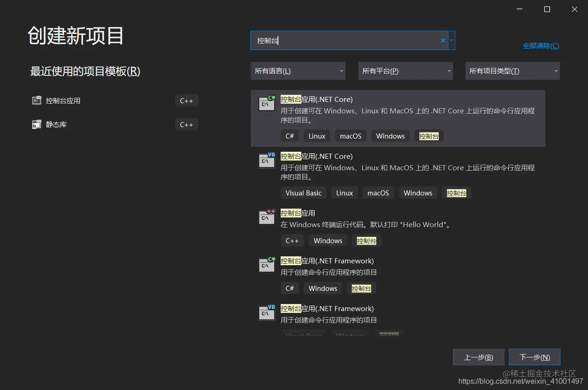
Task: Click the macOS tag under the VB .NET Core template
Action: [x=378, y=193]
